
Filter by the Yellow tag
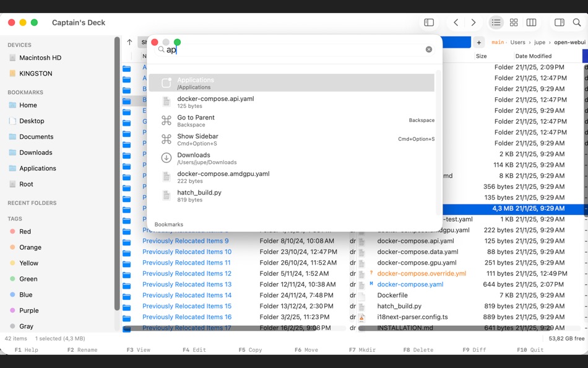pos(28,263)
